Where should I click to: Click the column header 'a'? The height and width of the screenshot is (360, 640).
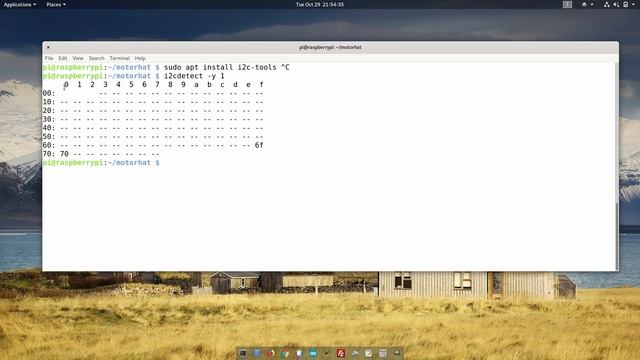pos(196,84)
